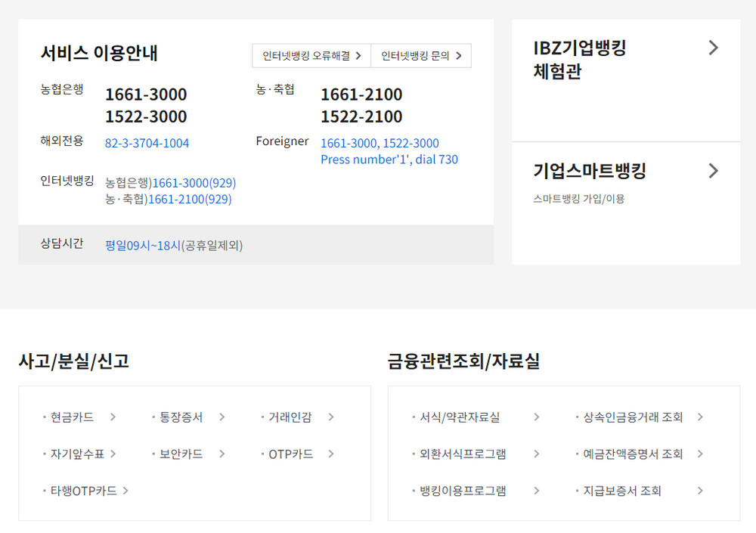Open 타행OTP카드 link
The width and height of the screenshot is (756, 533).
(x=83, y=491)
